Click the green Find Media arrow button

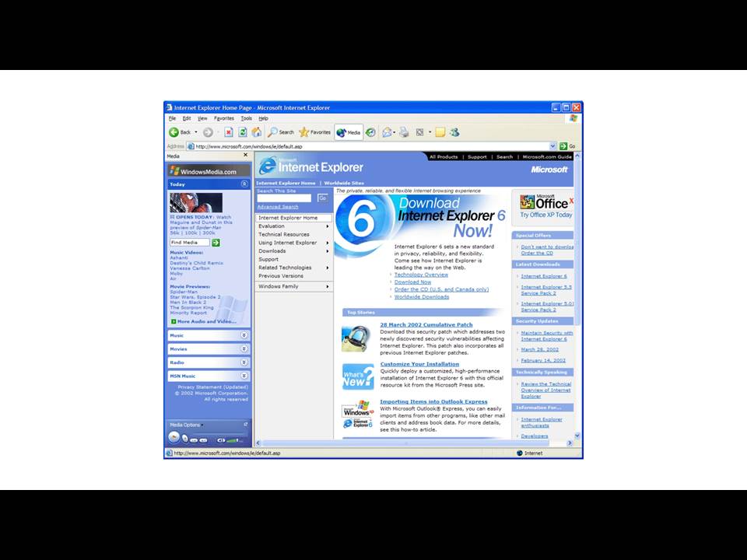coord(216,243)
